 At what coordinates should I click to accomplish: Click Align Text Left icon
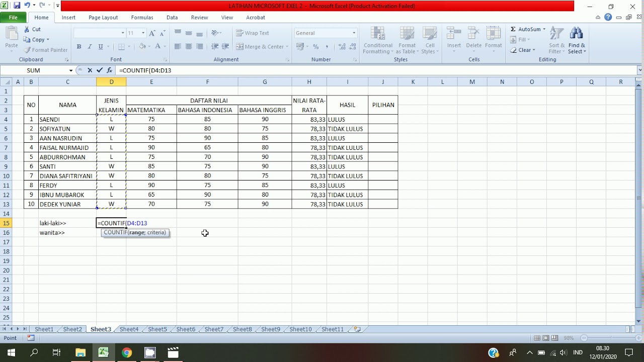click(178, 46)
